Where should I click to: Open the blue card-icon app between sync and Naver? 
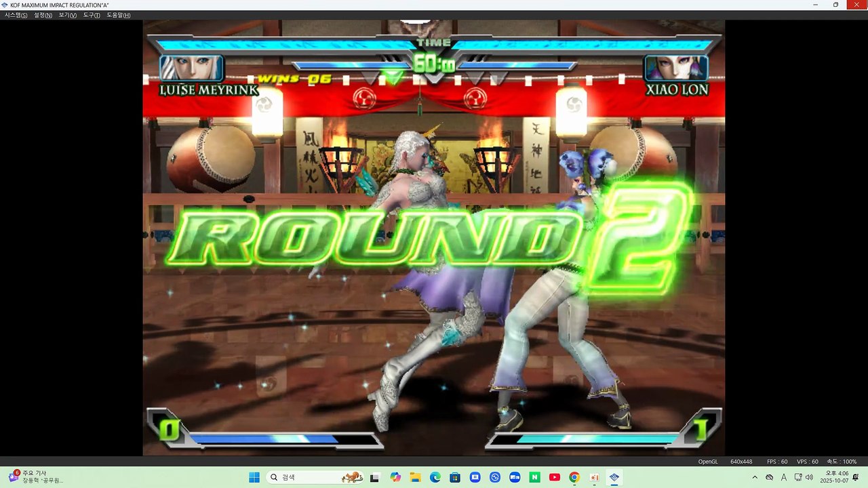coord(515,477)
